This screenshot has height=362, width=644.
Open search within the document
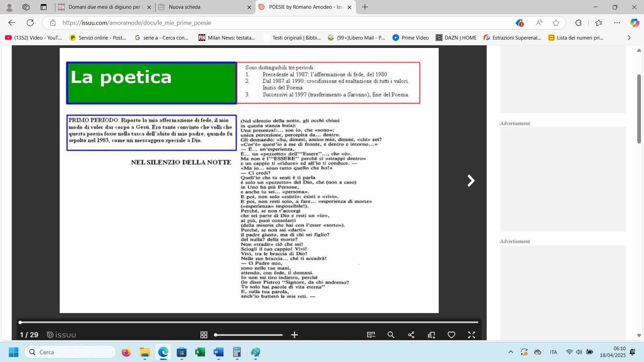(391, 335)
